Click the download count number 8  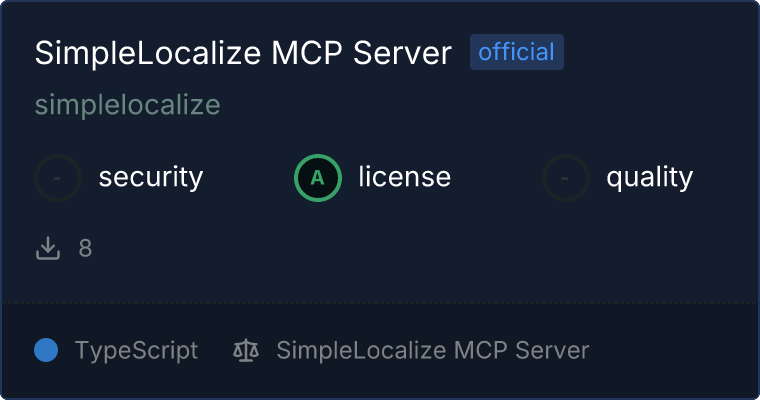pyautogui.click(x=85, y=248)
